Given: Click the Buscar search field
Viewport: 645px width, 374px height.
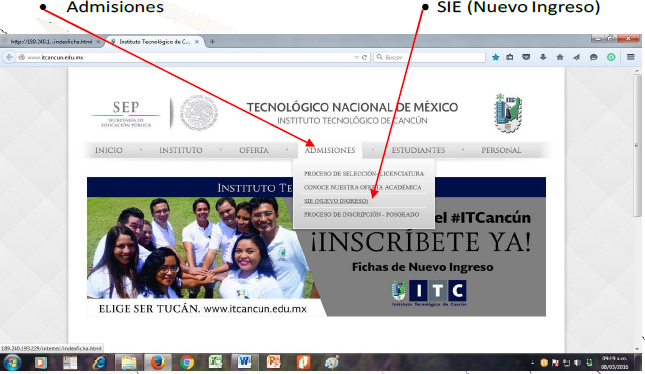Looking at the screenshot, I should coord(430,58).
